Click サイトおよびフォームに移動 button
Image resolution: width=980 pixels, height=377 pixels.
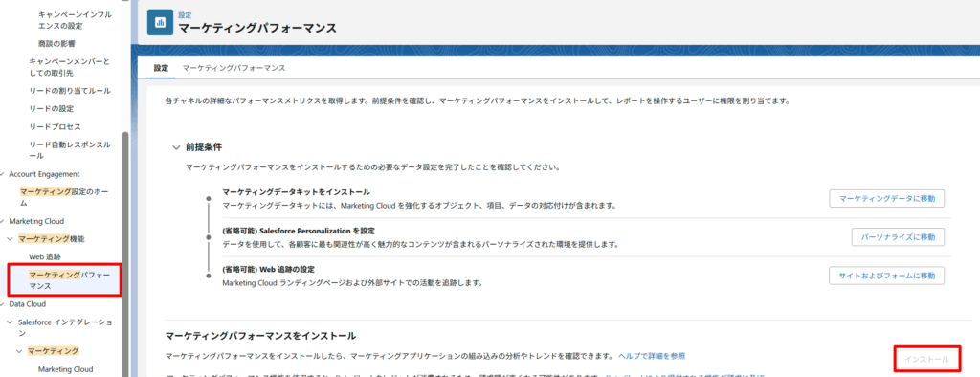pos(886,276)
